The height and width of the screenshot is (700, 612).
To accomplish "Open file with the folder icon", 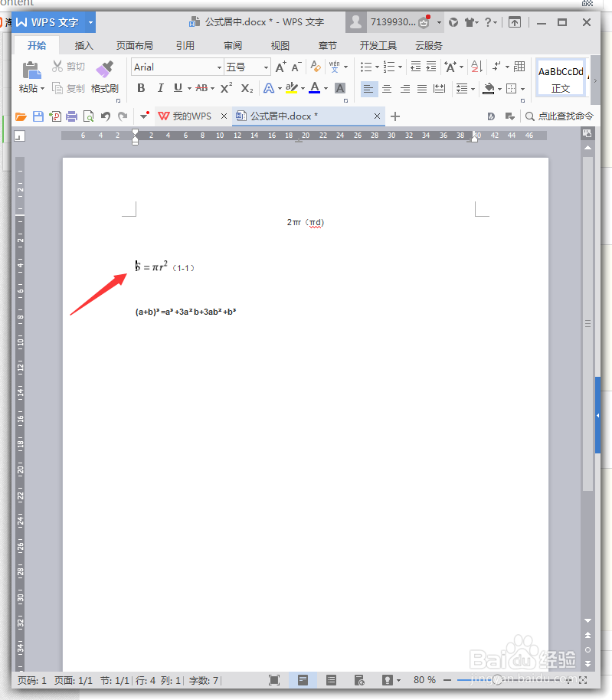I will coord(21,116).
